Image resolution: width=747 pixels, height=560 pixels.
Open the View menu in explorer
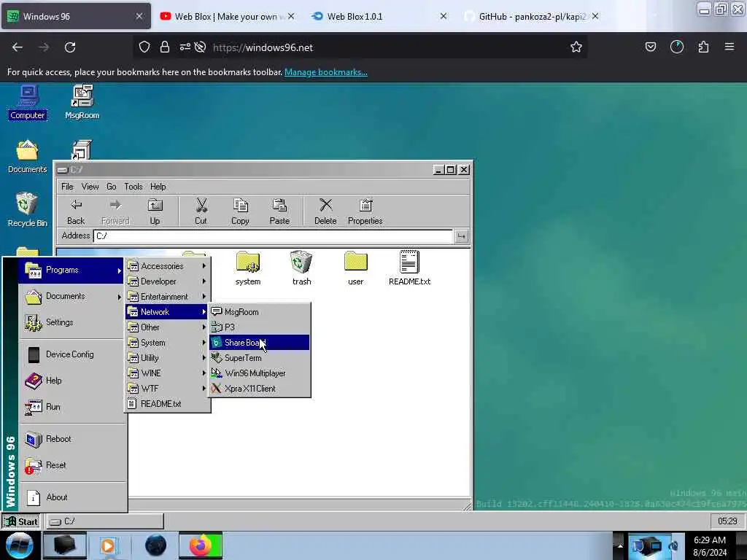90,187
